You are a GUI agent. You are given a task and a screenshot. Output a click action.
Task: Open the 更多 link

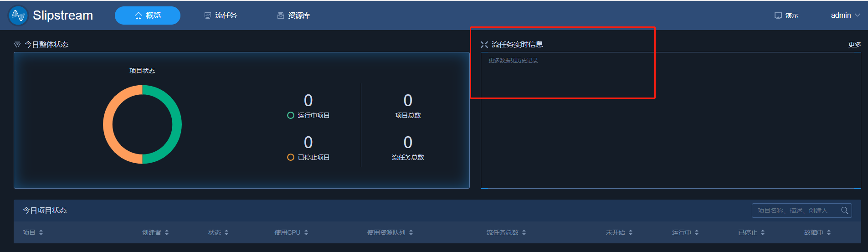click(x=855, y=45)
